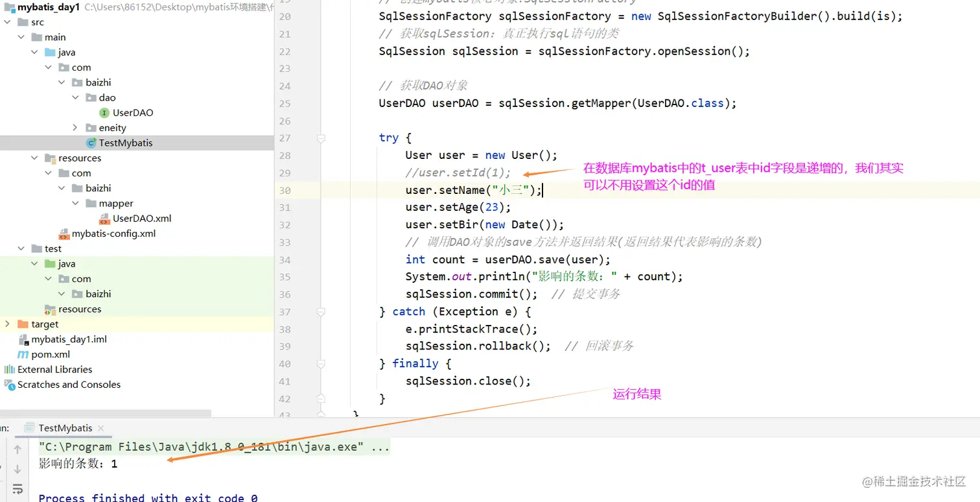Select the main folder label
980x502 pixels.
[55, 38]
